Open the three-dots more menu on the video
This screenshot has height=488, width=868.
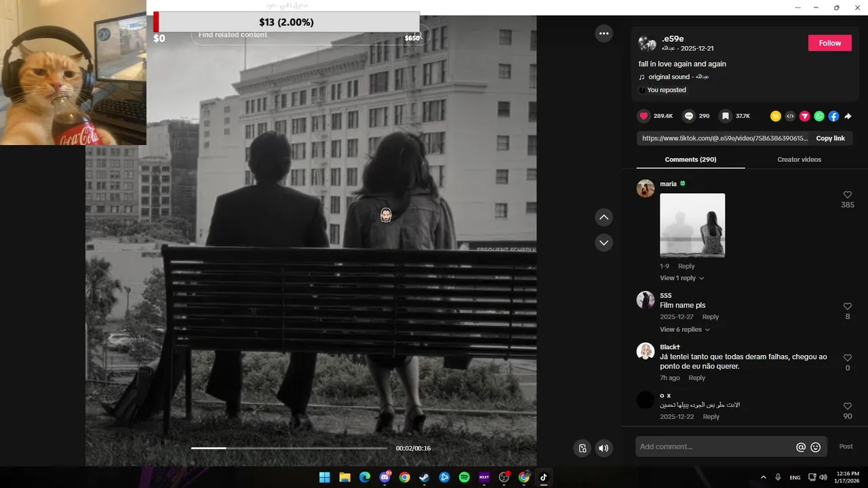click(x=604, y=33)
